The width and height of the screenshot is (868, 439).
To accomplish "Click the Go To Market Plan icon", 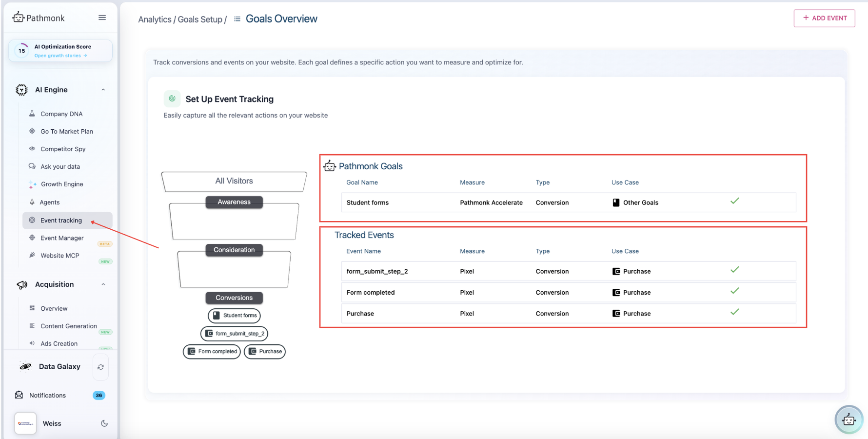I will [x=32, y=131].
